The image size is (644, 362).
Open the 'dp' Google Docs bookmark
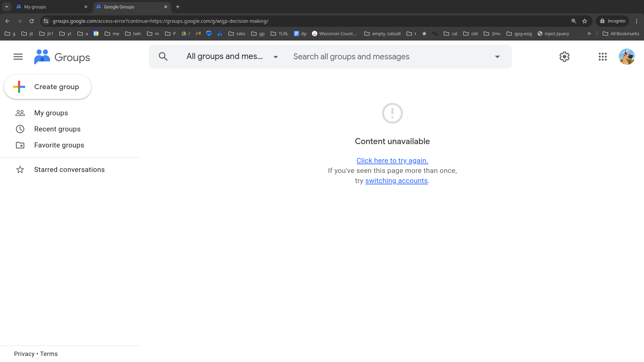[300, 34]
